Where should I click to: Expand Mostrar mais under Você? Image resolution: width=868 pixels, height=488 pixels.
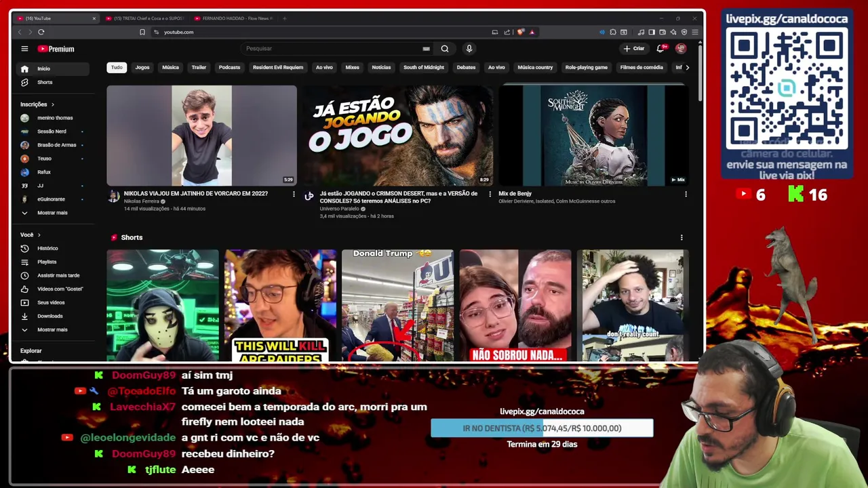pyautogui.click(x=53, y=329)
